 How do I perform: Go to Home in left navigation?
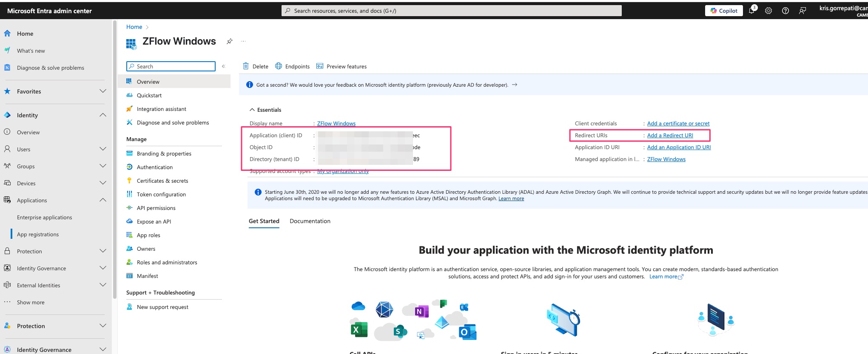(x=25, y=34)
